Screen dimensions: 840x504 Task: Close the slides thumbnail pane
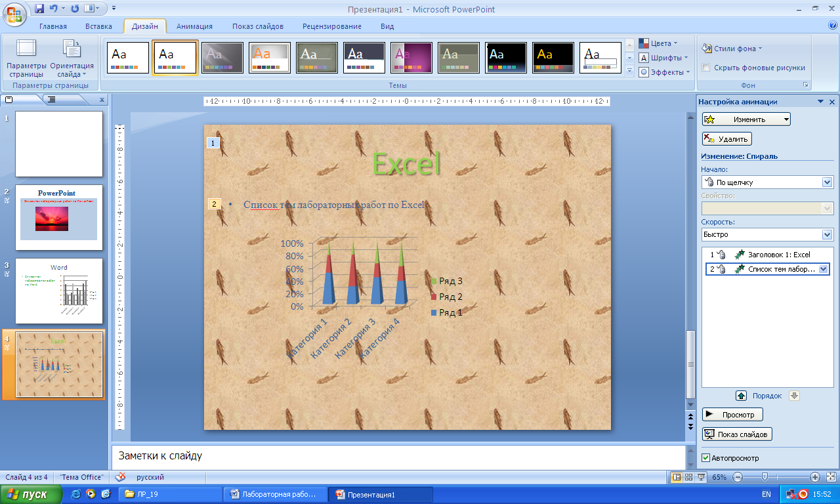pyautogui.click(x=102, y=100)
